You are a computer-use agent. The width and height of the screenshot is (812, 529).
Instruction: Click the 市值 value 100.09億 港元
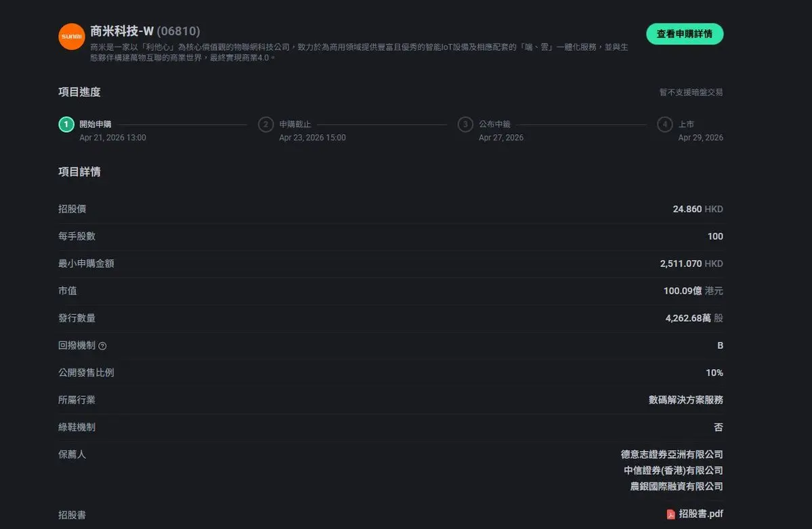click(693, 291)
